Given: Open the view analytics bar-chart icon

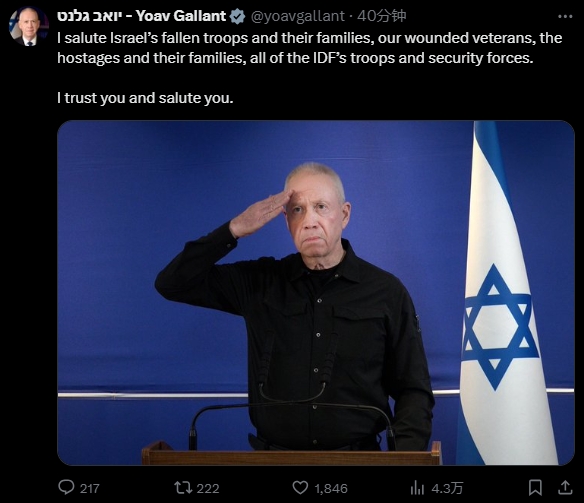Looking at the screenshot, I should [x=417, y=487].
